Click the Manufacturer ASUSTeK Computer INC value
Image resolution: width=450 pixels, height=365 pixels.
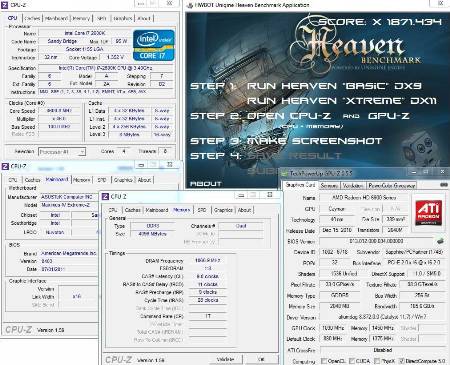(69, 197)
